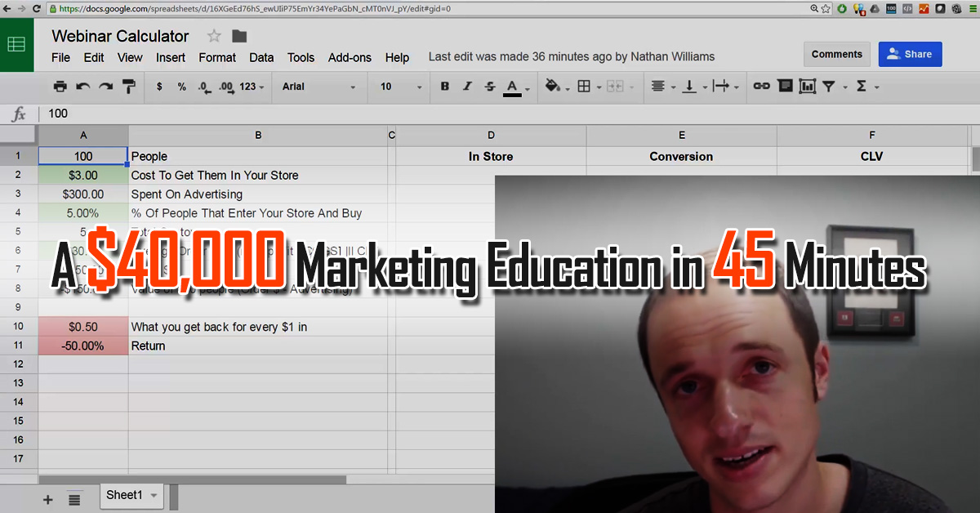Image resolution: width=980 pixels, height=513 pixels.
Task: Toggle bold formatting
Action: coord(444,87)
